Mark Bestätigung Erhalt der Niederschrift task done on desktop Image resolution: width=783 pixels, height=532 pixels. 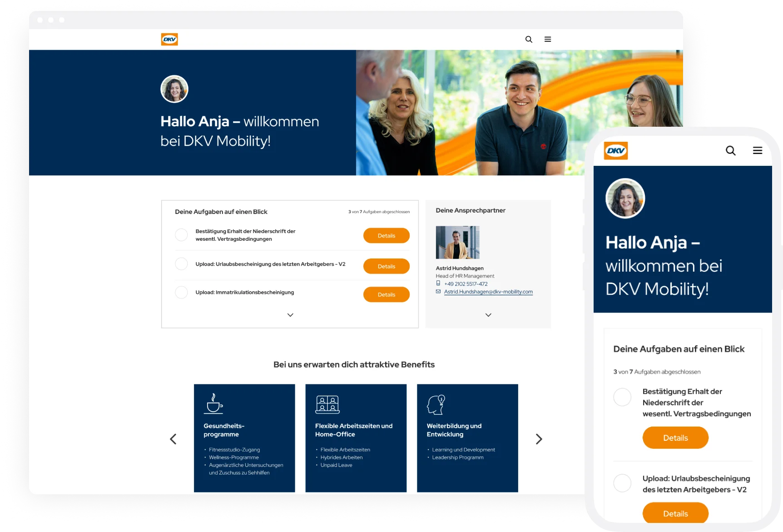[x=181, y=235]
